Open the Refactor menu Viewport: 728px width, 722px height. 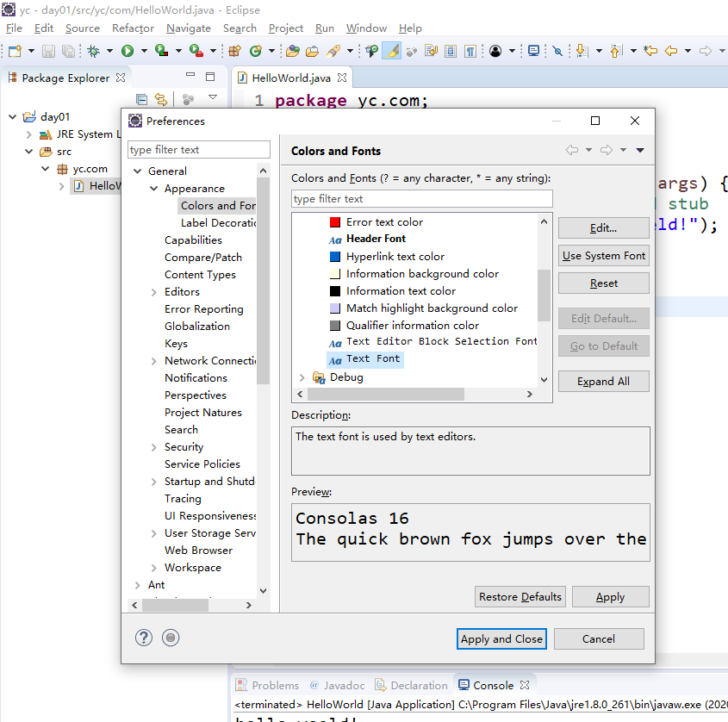click(x=133, y=28)
